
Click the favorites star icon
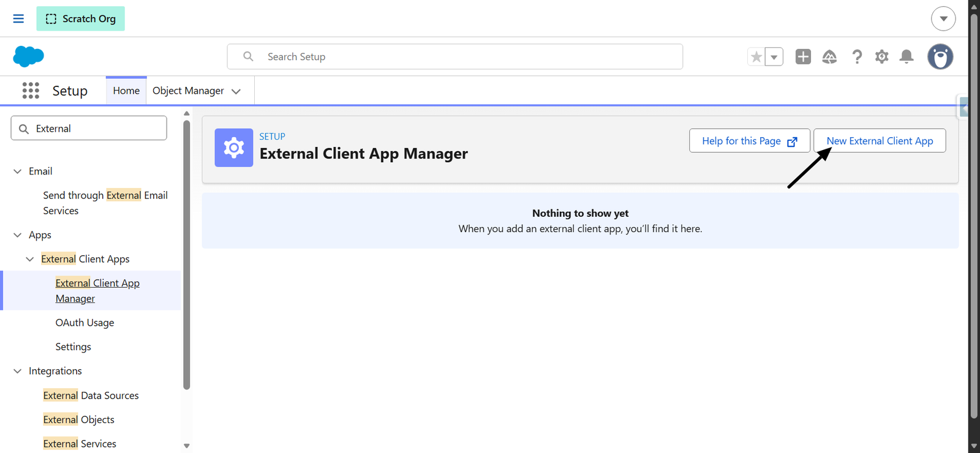(x=756, y=57)
